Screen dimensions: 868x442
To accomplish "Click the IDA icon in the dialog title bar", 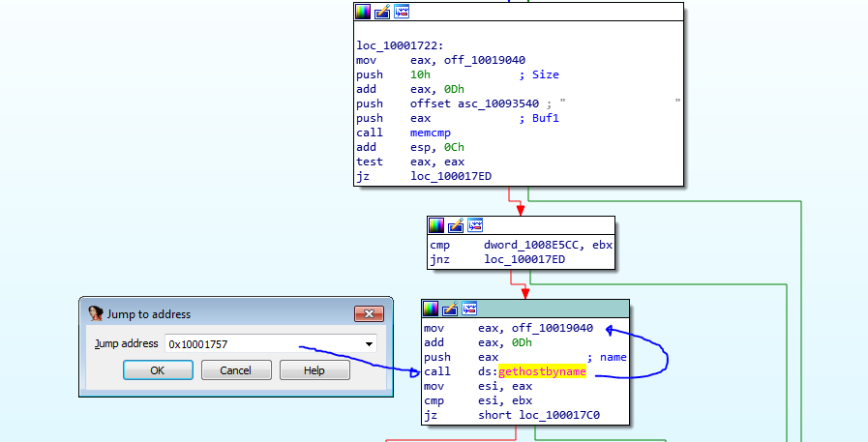I will click(x=95, y=313).
